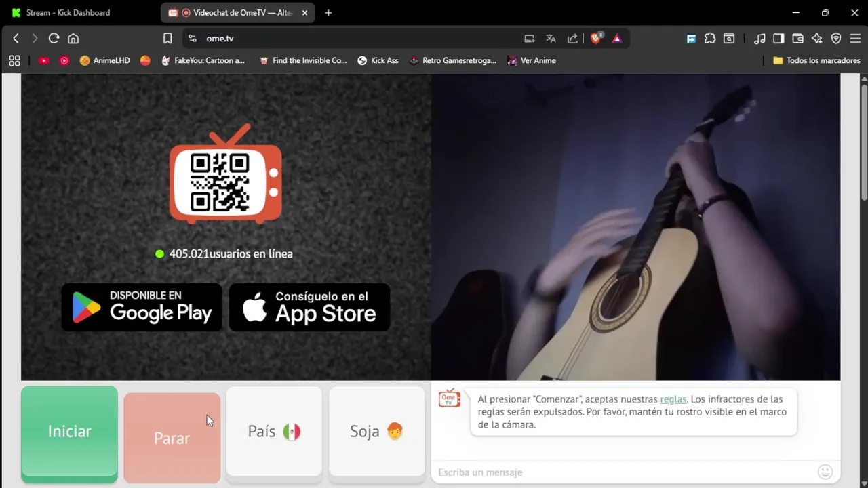Open the orange icon bookmark after AnimeLHD
This screenshot has height=488, width=868.
[x=145, y=60]
